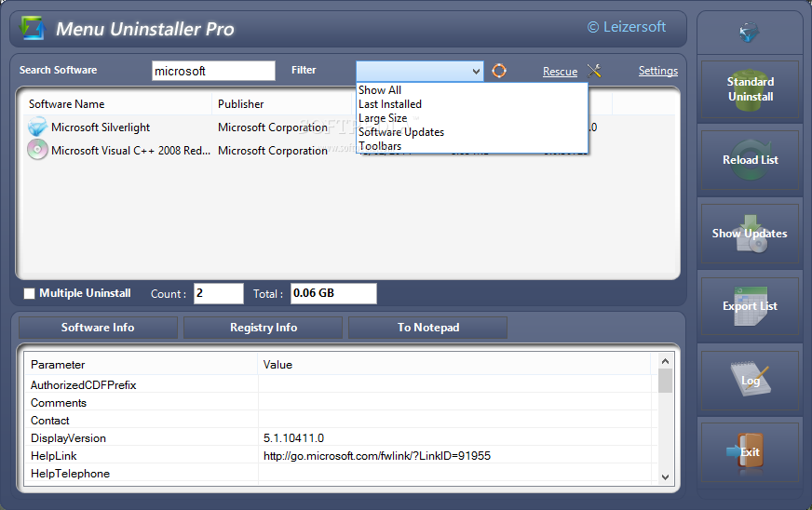Visit the Leizersoft copyright link
Screen dimensions: 812x510
pos(627,27)
